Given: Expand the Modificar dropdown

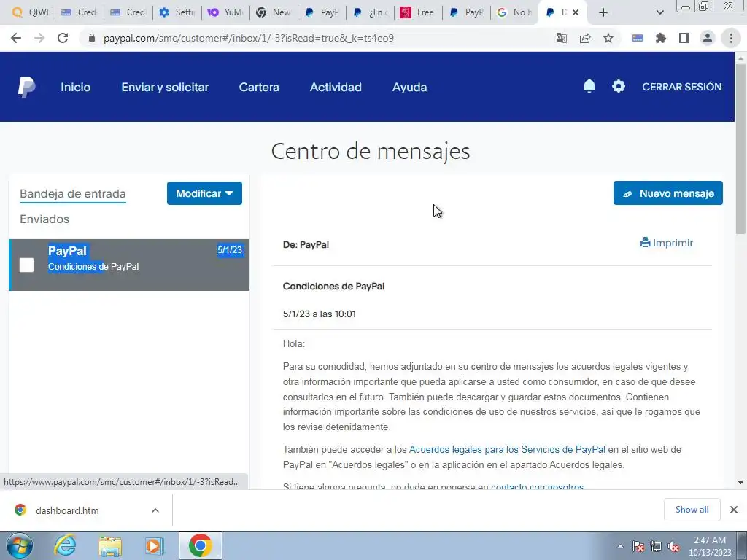Looking at the screenshot, I should pyautogui.click(x=204, y=193).
